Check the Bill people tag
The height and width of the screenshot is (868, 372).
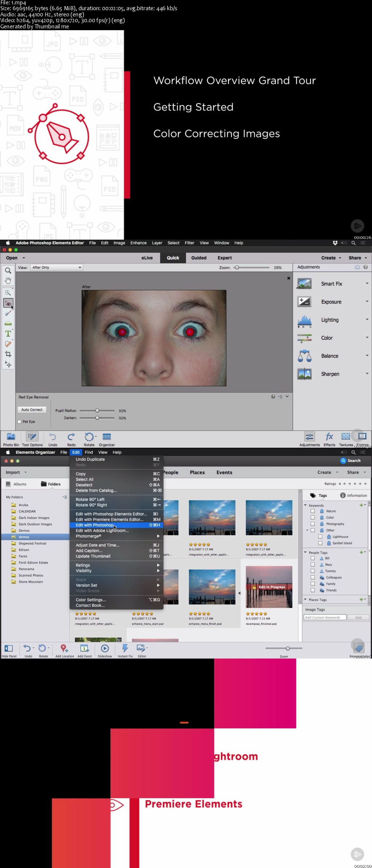pyautogui.click(x=312, y=558)
